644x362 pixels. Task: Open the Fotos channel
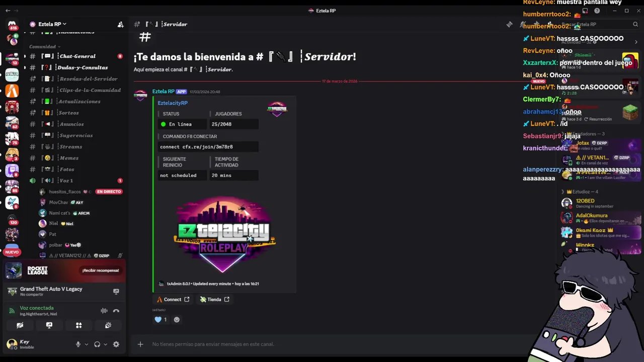(x=75, y=169)
